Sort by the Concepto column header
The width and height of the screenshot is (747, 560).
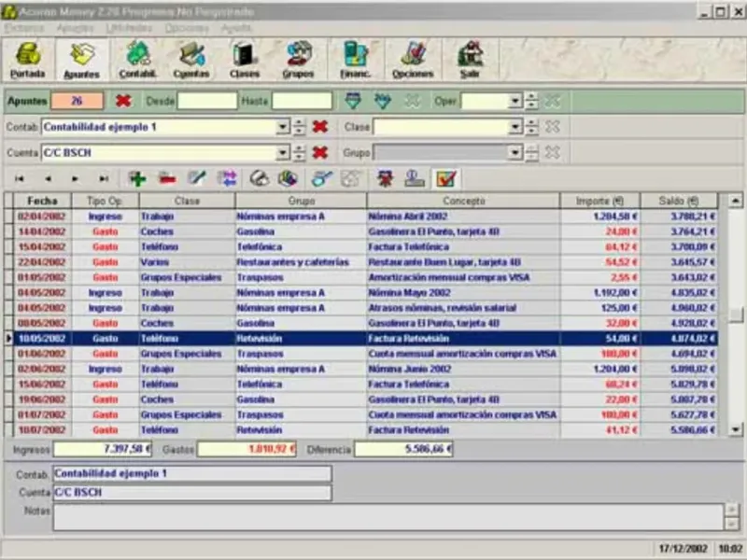[463, 201]
